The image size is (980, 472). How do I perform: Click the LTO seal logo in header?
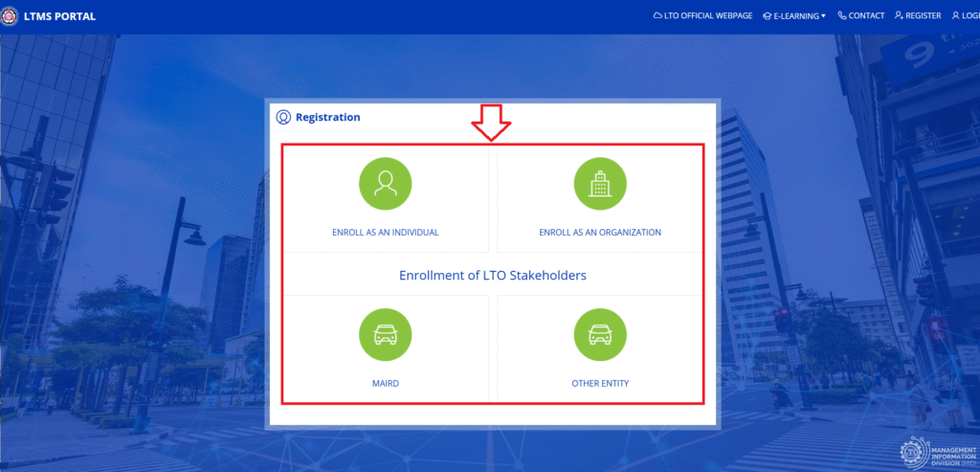tap(10, 16)
